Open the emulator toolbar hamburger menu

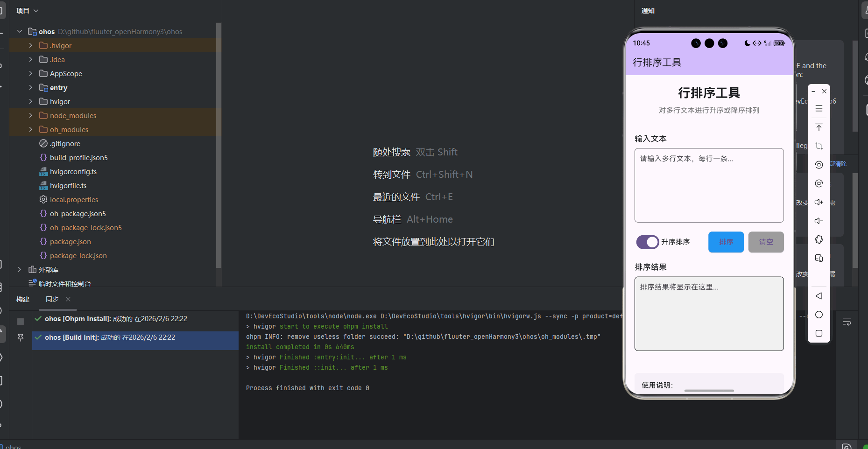(819, 108)
